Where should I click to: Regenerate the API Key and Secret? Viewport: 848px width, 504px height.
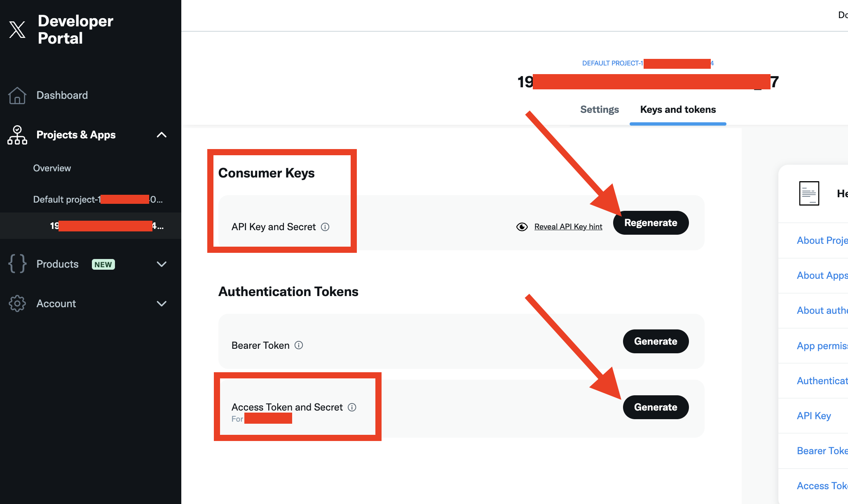tap(651, 223)
